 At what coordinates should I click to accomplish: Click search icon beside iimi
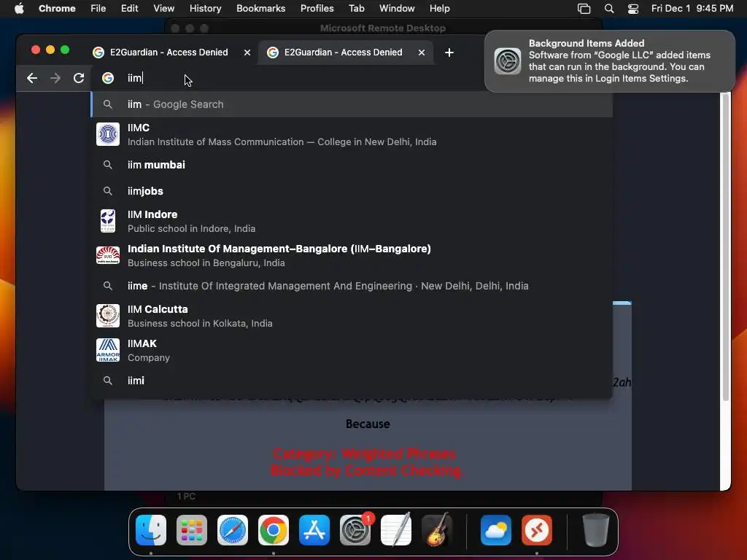(108, 381)
